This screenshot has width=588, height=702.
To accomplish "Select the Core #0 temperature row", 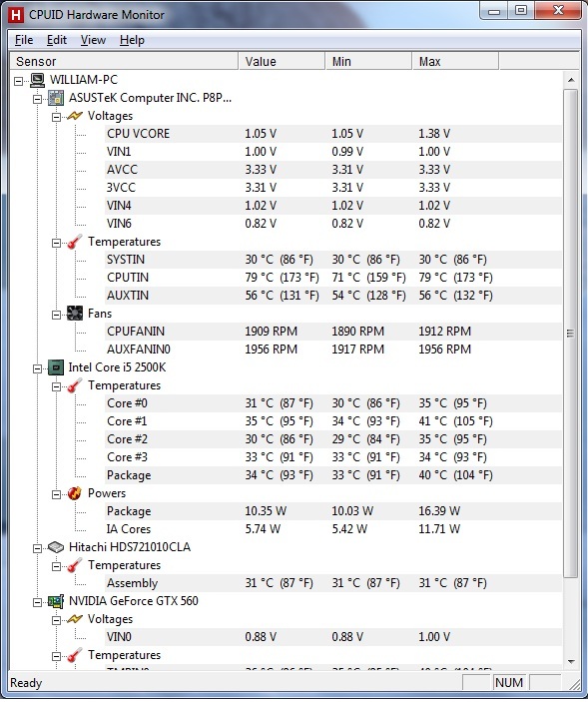I will click(332, 403).
